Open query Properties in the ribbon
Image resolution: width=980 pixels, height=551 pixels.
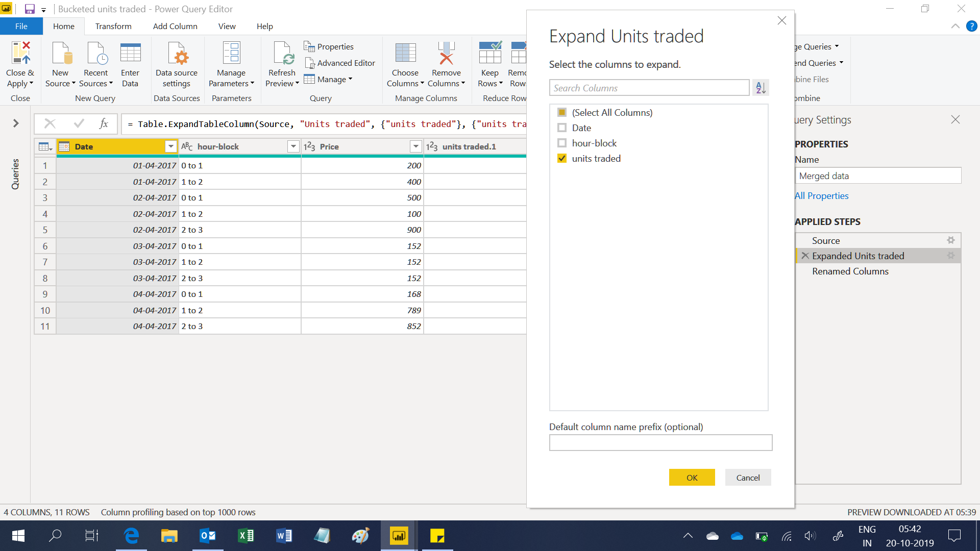[329, 46]
